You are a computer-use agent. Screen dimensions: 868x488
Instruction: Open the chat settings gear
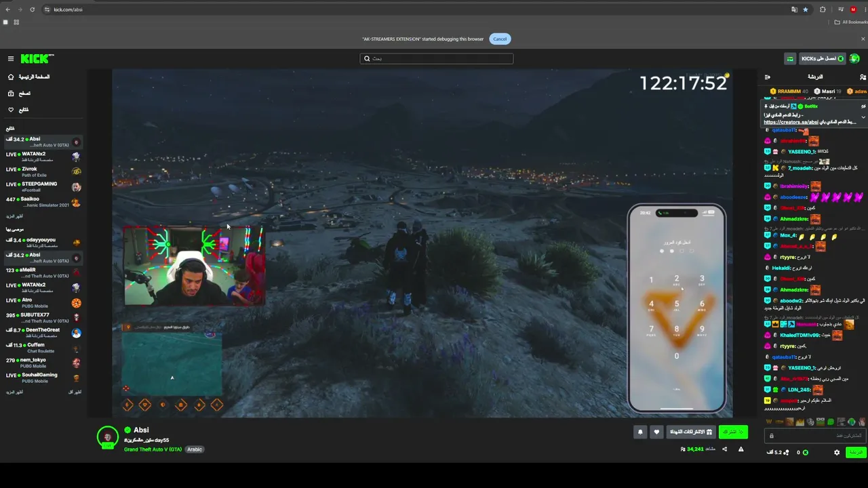837,452
